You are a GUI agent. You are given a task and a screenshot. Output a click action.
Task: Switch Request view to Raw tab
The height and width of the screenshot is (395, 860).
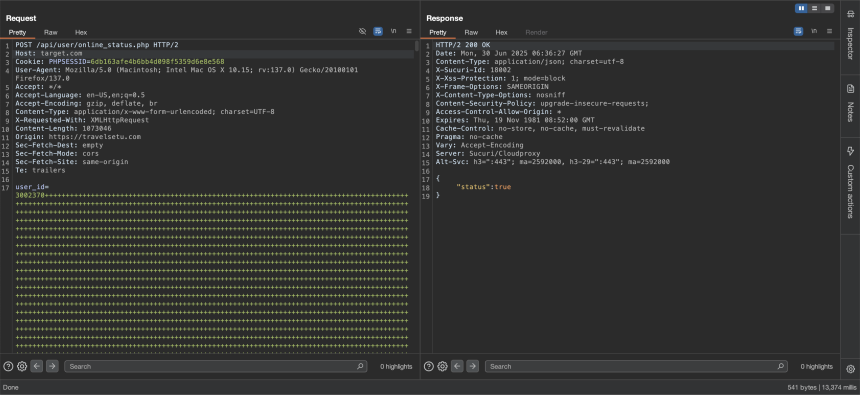51,32
